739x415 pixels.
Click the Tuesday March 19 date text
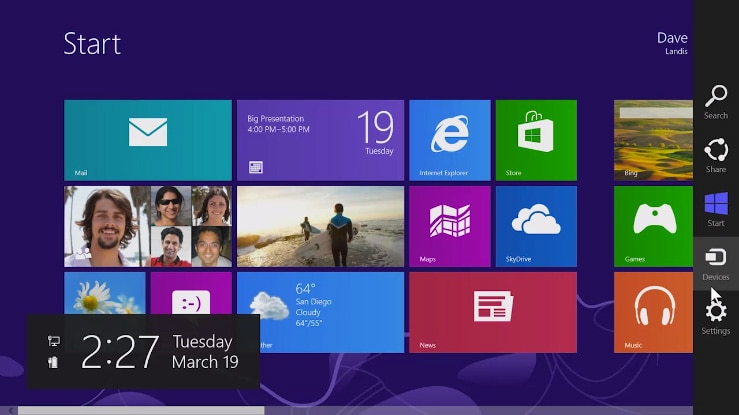pyautogui.click(x=205, y=351)
